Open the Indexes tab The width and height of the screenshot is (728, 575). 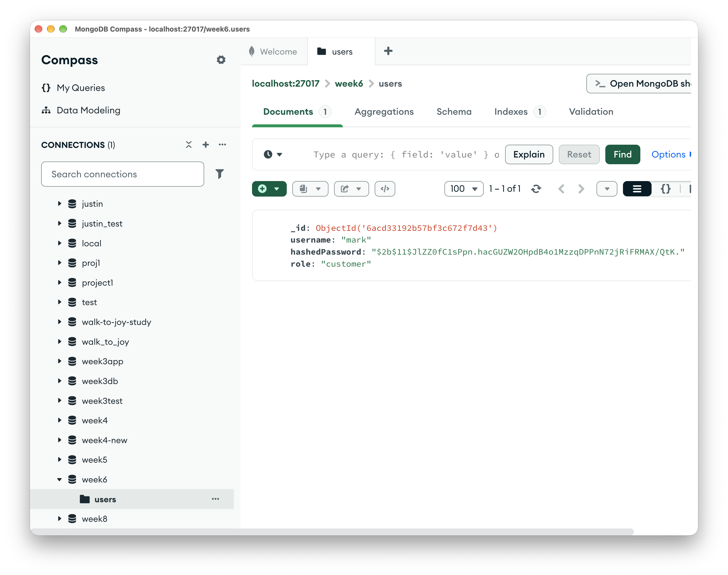click(520, 112)
